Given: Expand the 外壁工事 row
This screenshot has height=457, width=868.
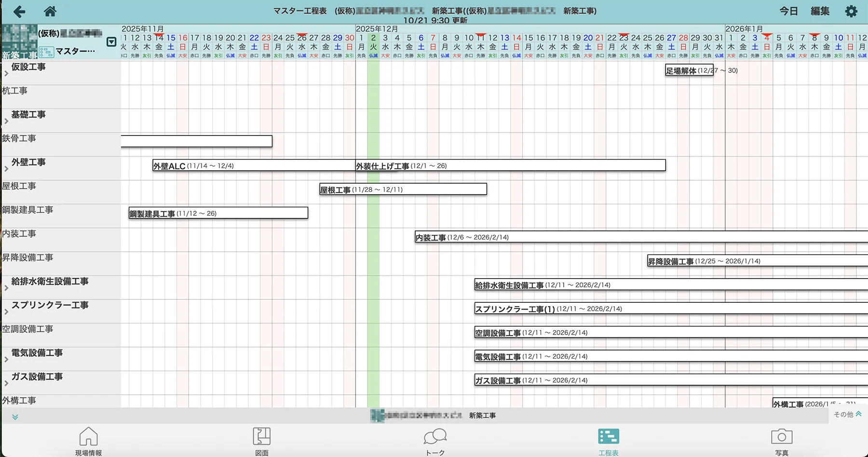Looking at the screenshot, I should pyautogui.click(x=6, y=169).
